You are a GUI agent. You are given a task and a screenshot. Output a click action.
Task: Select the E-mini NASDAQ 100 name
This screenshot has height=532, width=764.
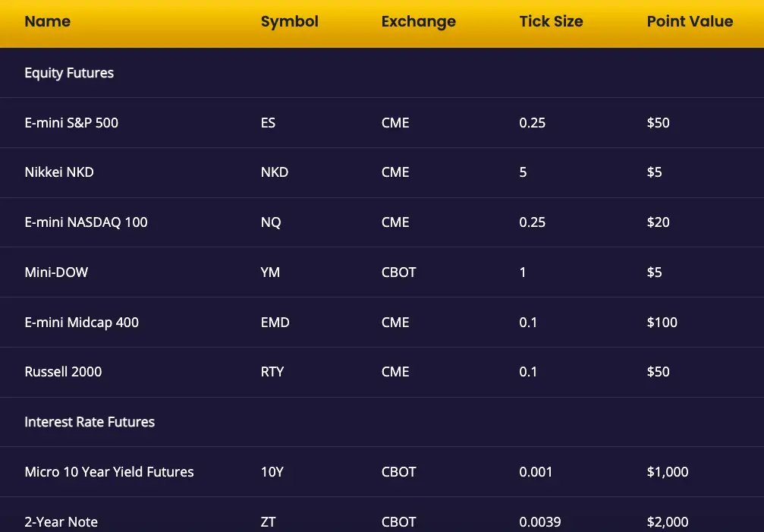(86, 222)
